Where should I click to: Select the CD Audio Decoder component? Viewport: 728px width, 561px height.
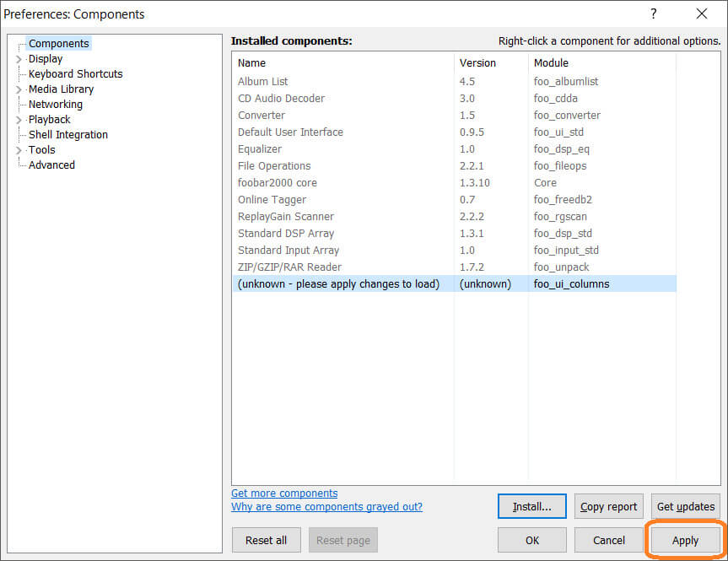[x=454, y=99]
